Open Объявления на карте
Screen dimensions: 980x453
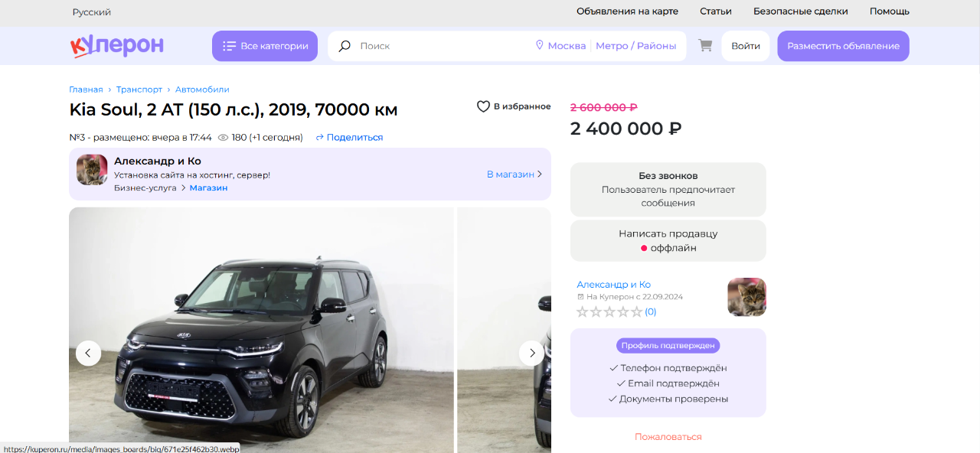point(627,11)
